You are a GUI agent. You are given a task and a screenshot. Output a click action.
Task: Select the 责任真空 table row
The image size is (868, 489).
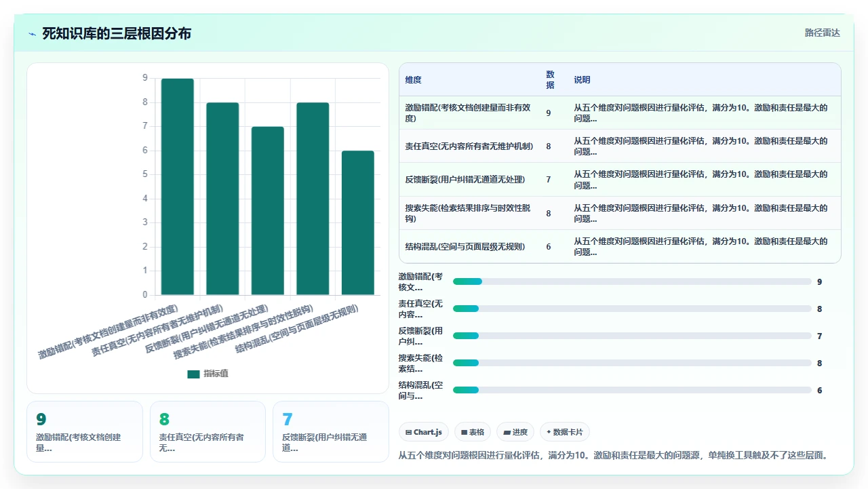[x=620, y=146]
